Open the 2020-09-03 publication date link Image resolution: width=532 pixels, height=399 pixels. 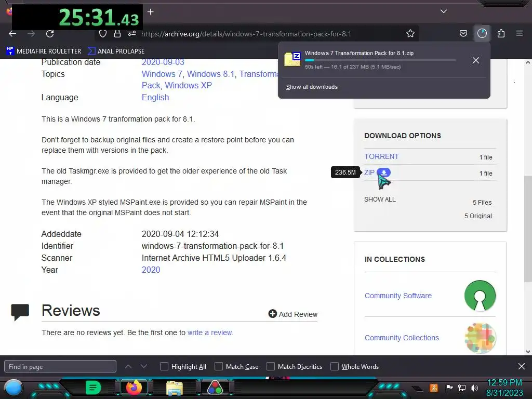point(163,62)
